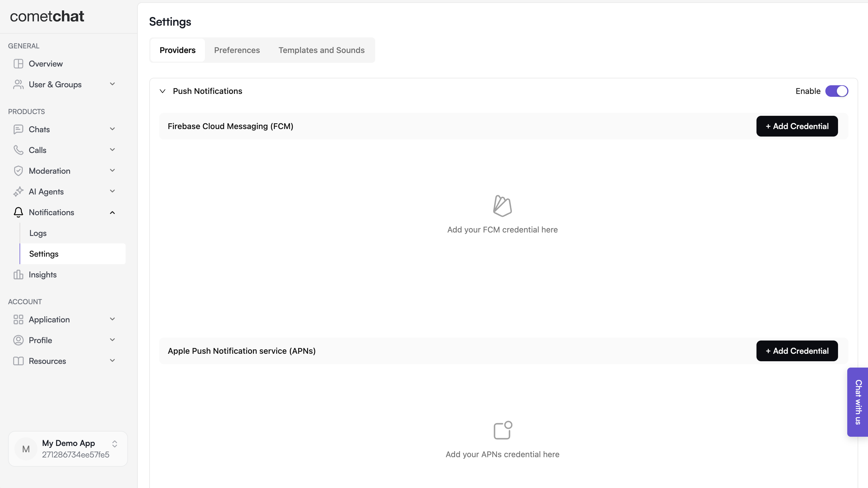Expand the User & Groups menu

pyautogui.click(x=113, y=84)
